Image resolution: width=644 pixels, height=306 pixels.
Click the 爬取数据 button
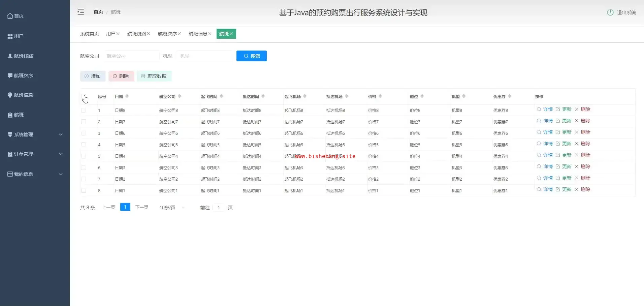154,76
